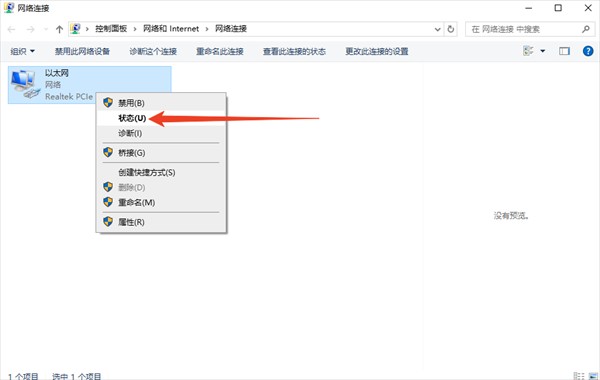This screenshot has width=600, height=380.
Task: Select 控制面板 in the breadcrumb path
Action: point(111,29)
